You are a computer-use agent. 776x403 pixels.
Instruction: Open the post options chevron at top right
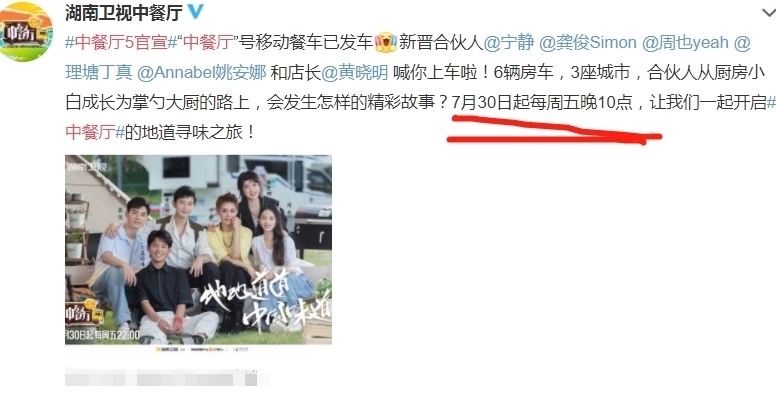pos(768,12)
